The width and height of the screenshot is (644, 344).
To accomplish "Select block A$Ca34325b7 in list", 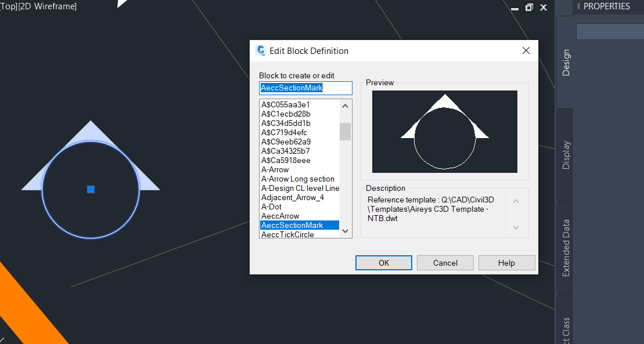I will (x=300, y=151).
